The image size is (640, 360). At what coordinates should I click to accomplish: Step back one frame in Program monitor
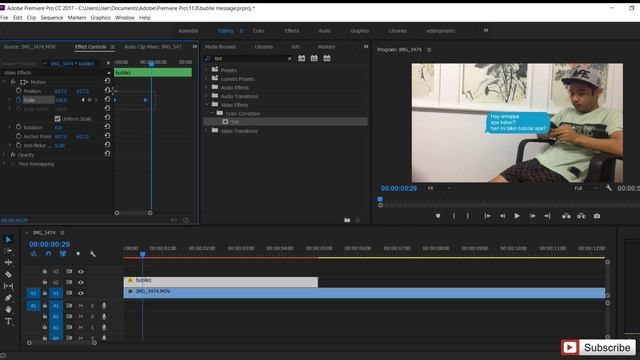pos(502,216)
